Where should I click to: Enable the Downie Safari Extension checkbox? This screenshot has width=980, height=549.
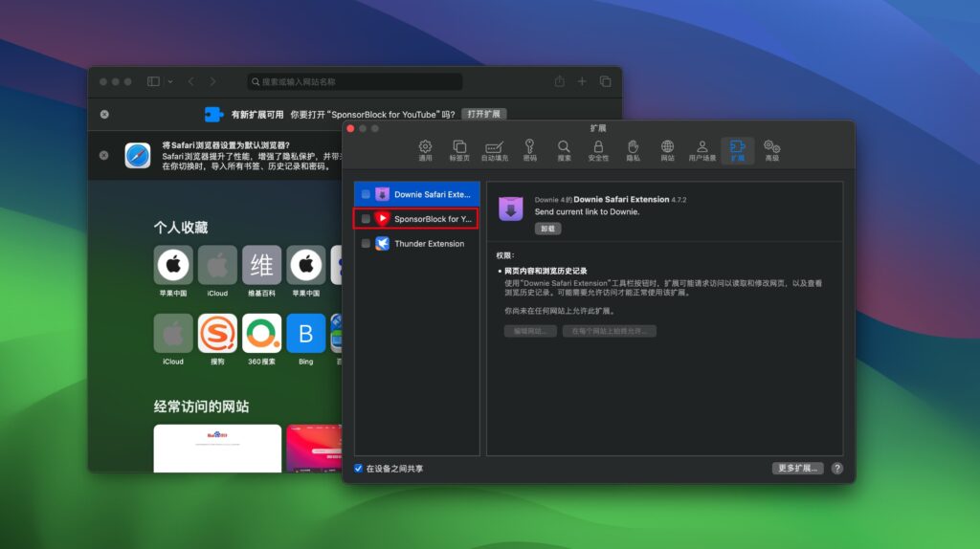tap(366, 194)
